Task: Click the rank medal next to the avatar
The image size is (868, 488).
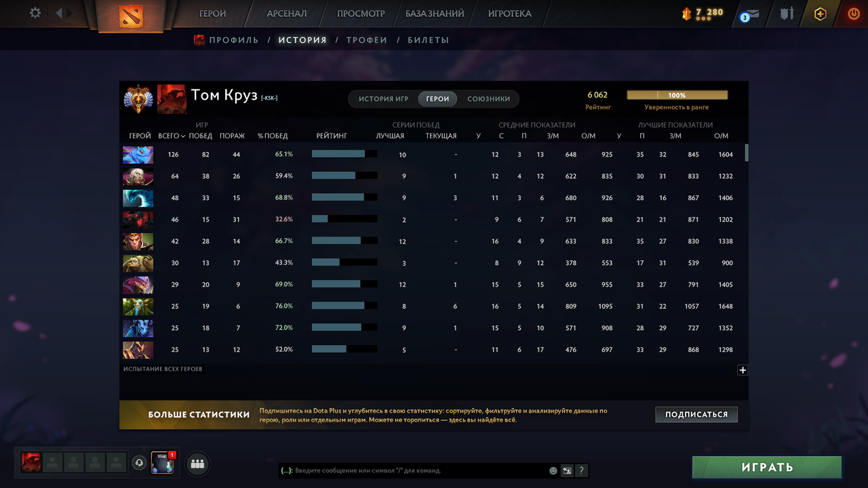Action: pyautogui.click(x=138, y=99)
